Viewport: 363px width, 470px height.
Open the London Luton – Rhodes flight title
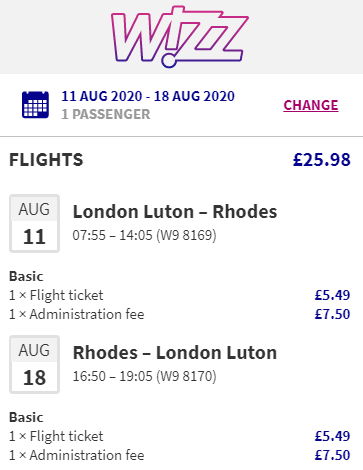pos(175,212)
